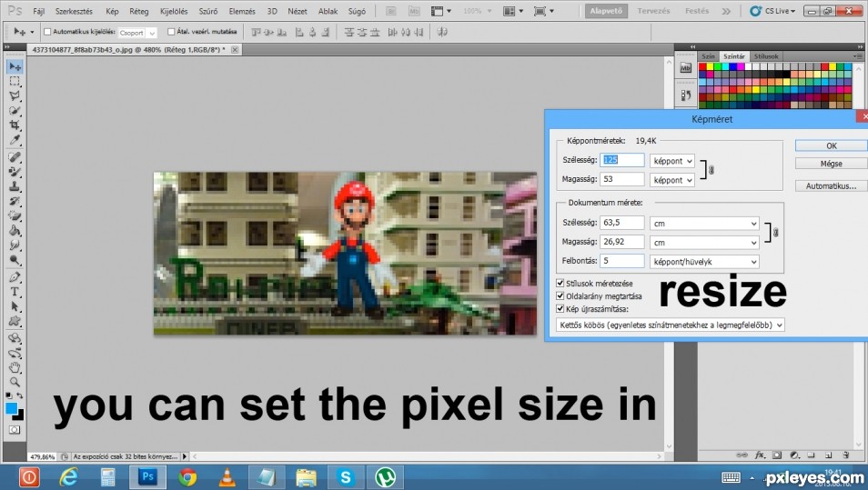Screen dimensions: 868x490
Task: Open the Mini Bridge panel icon
Action: click(x=685, y=68)
